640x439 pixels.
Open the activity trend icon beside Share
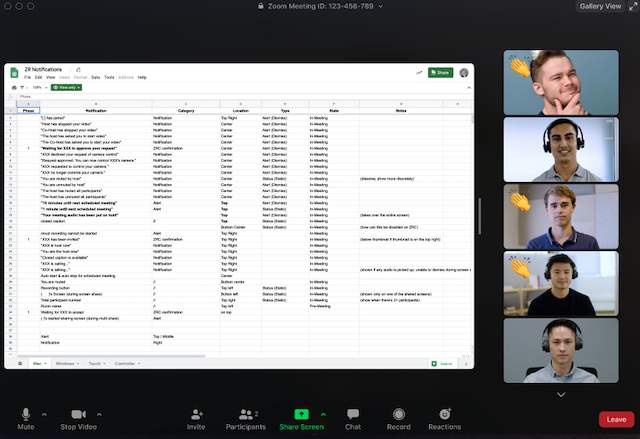[419, 73]
